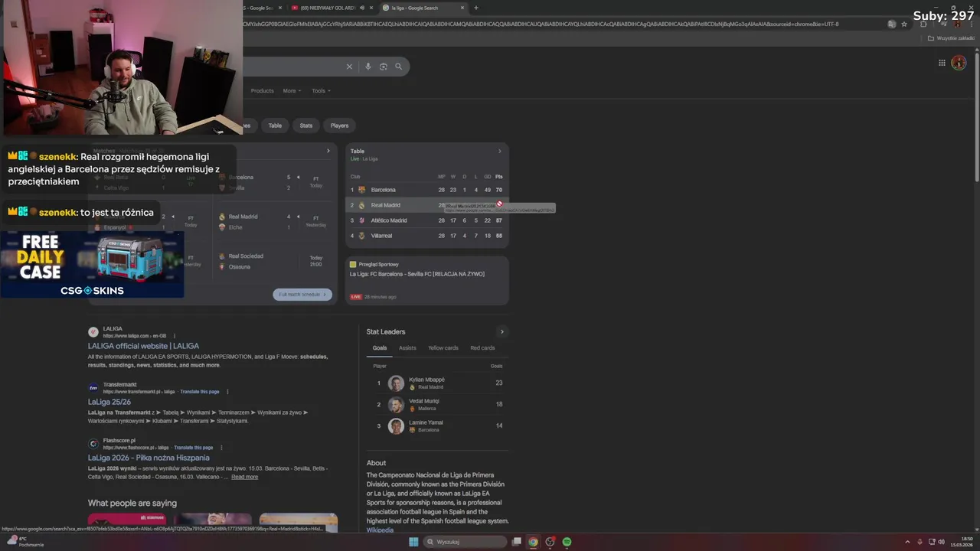Open the 'Wszystkie zakładki' bookmarks folder

[951, 37]
